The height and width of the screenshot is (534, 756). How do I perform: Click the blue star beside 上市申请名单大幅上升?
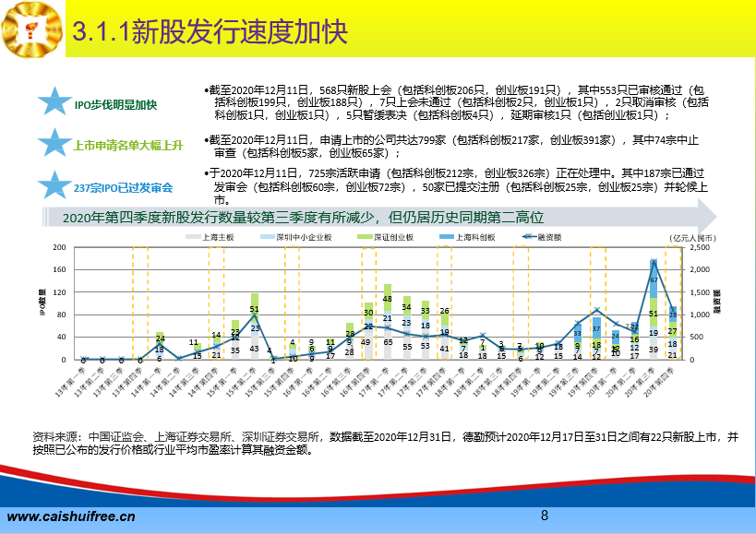point(54,143)
